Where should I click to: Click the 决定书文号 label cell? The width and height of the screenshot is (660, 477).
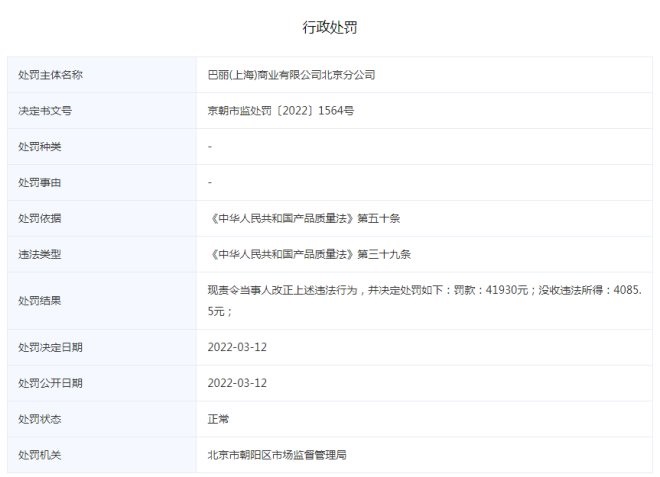[x=45, y=111]
